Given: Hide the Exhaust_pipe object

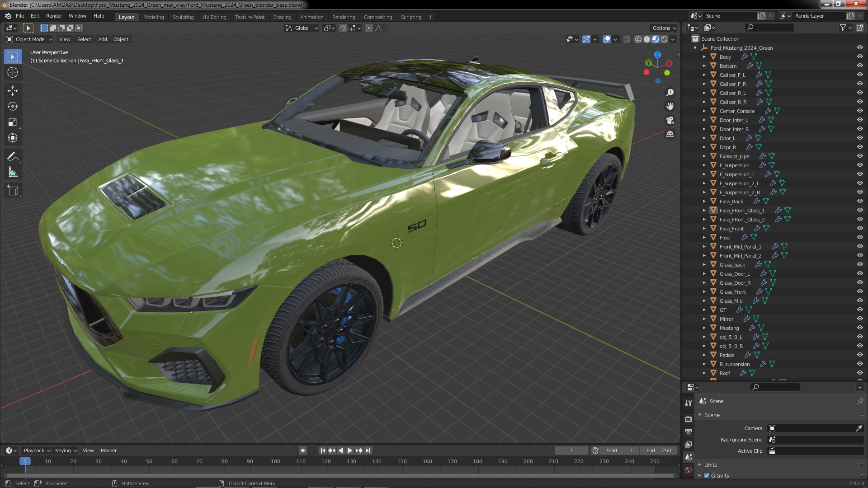Looking at the screenshot, I should (860, 156).
